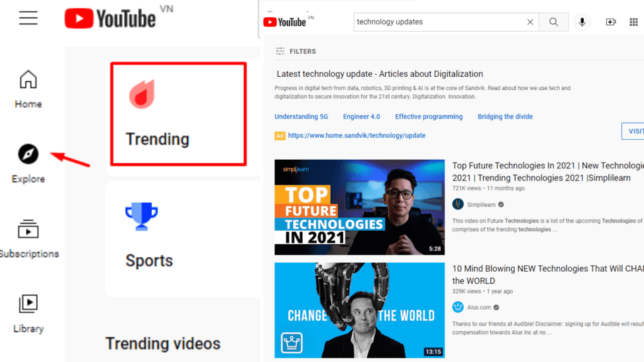The image size is (644, 362).
Task: Click the Understanding 5G link
Action: (x=301, y=117)
